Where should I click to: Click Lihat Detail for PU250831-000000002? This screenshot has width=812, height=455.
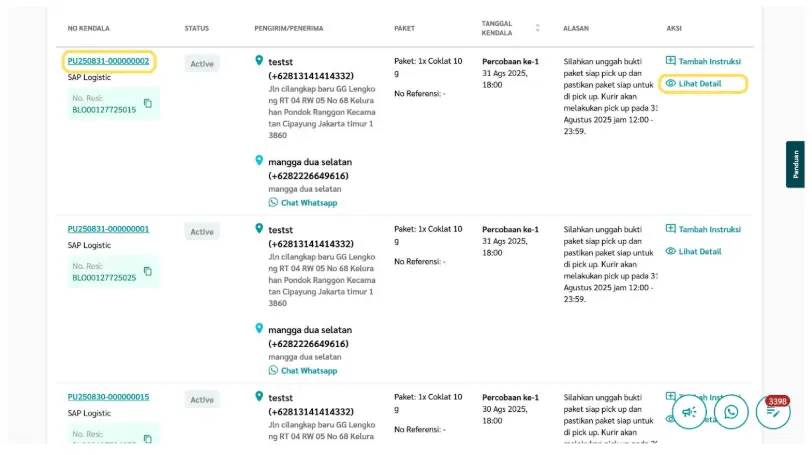coord(699,84)
